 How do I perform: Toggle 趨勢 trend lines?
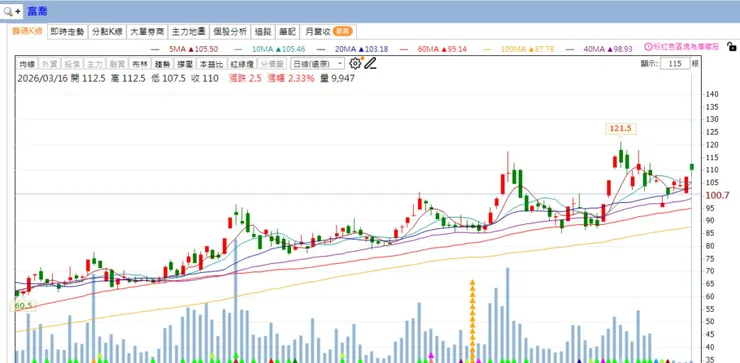[x=162, y=64]
